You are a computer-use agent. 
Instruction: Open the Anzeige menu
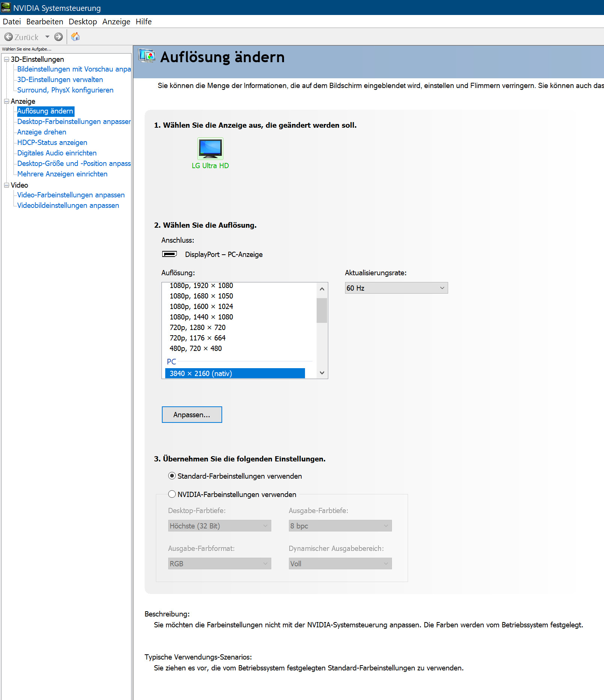[x=116, y=21]
